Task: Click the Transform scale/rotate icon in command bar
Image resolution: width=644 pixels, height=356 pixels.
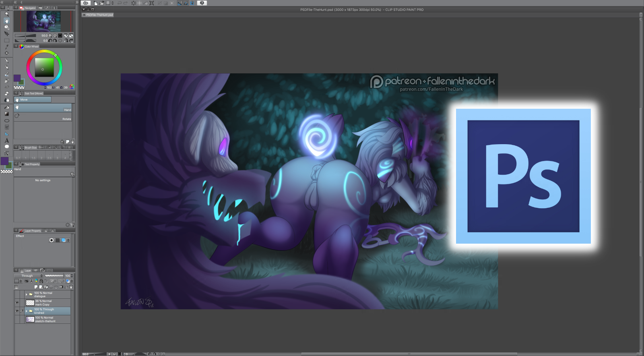Action: tap(152, 3)
